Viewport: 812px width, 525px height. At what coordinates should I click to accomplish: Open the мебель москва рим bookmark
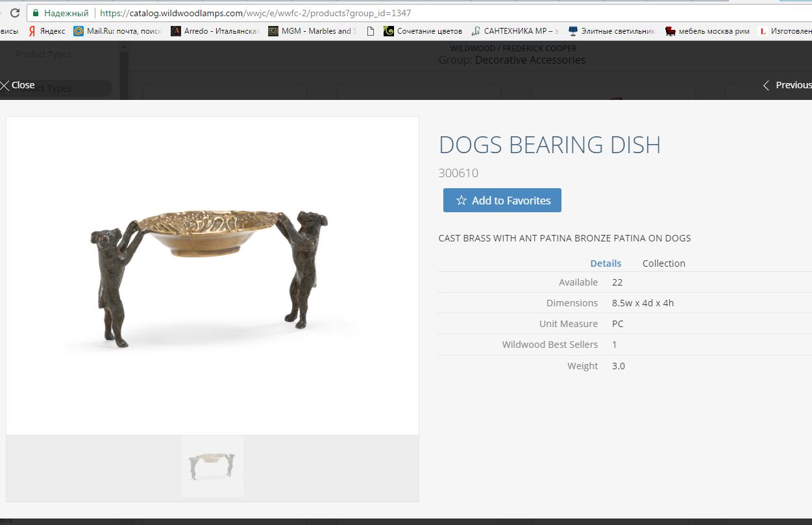707,31
